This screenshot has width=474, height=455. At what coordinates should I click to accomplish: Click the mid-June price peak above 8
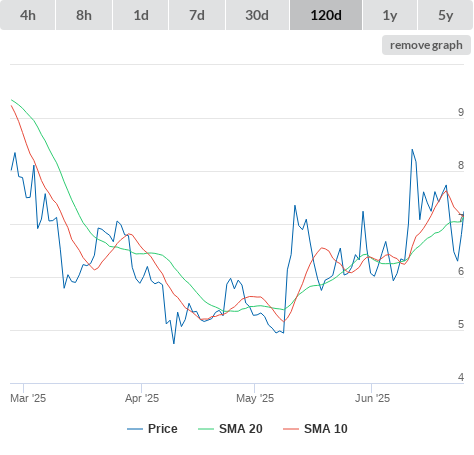click(412, 150)
